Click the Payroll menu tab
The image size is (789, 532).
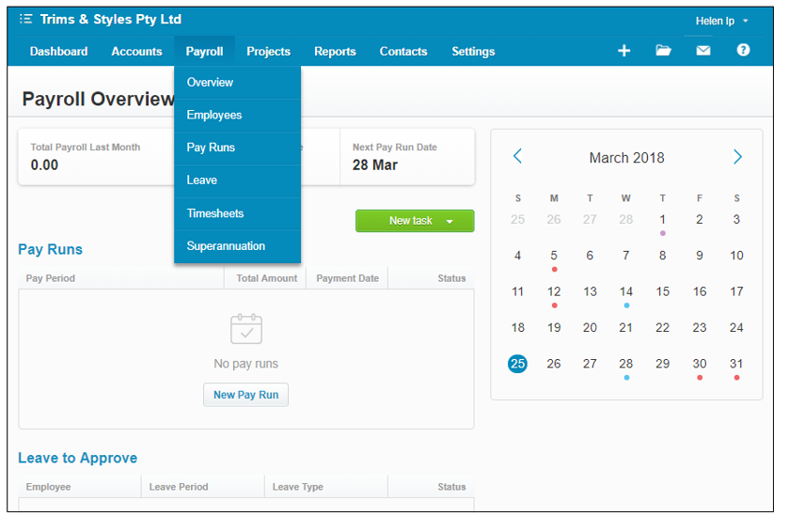tap(204, 52)
